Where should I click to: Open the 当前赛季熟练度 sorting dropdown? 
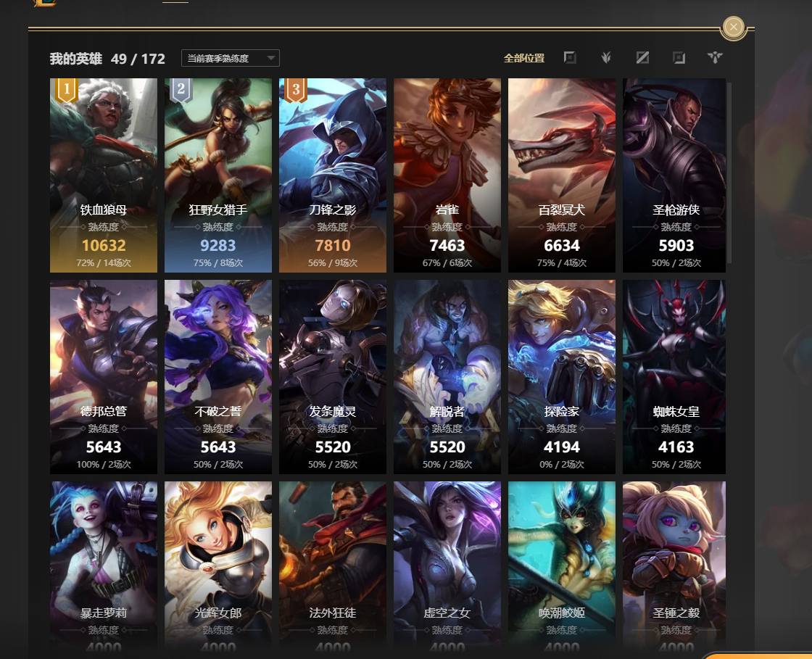tap(231, 58)
